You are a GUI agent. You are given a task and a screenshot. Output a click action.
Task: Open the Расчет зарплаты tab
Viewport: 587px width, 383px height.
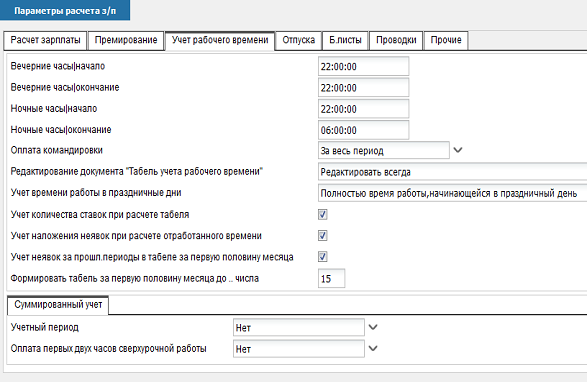pos(45,40)
